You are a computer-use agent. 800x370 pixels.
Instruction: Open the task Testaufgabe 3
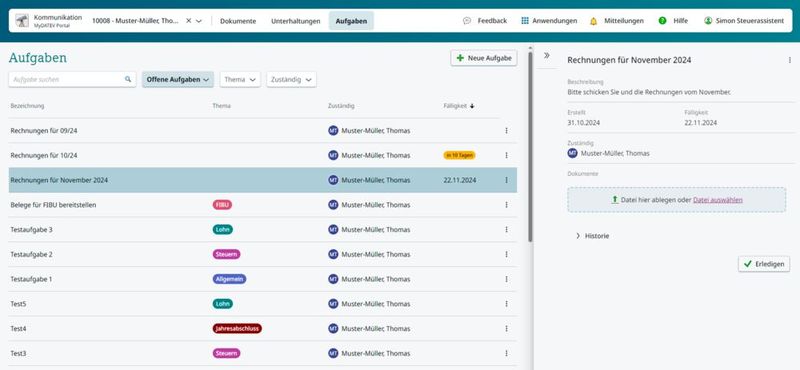31,230
